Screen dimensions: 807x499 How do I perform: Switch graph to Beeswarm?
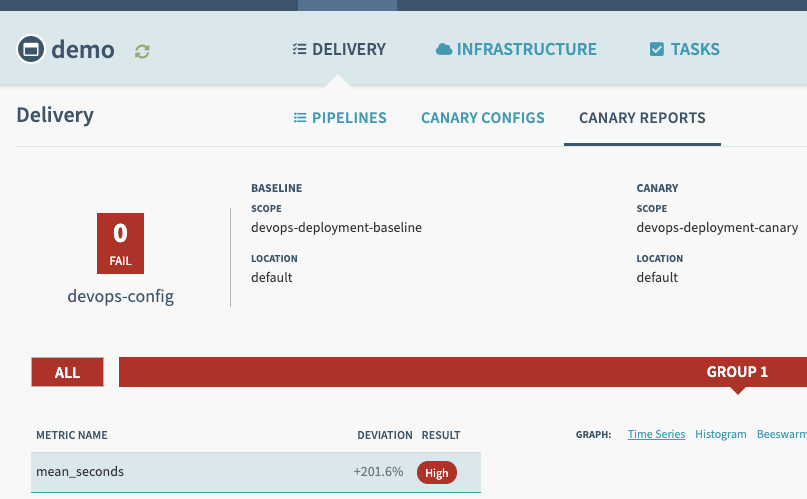(x=781, y=434)
